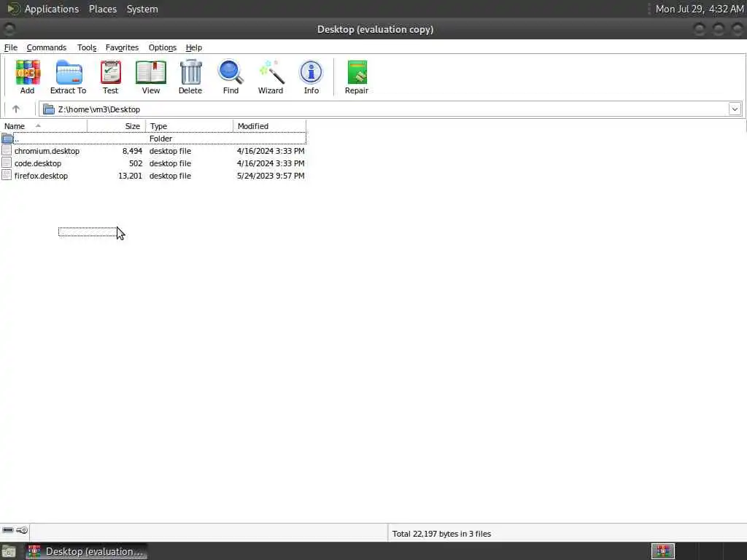The height and width of the screenshot is (560, 747).
Task: Expand the address path dropdown arrow
Action: [735, 109]
